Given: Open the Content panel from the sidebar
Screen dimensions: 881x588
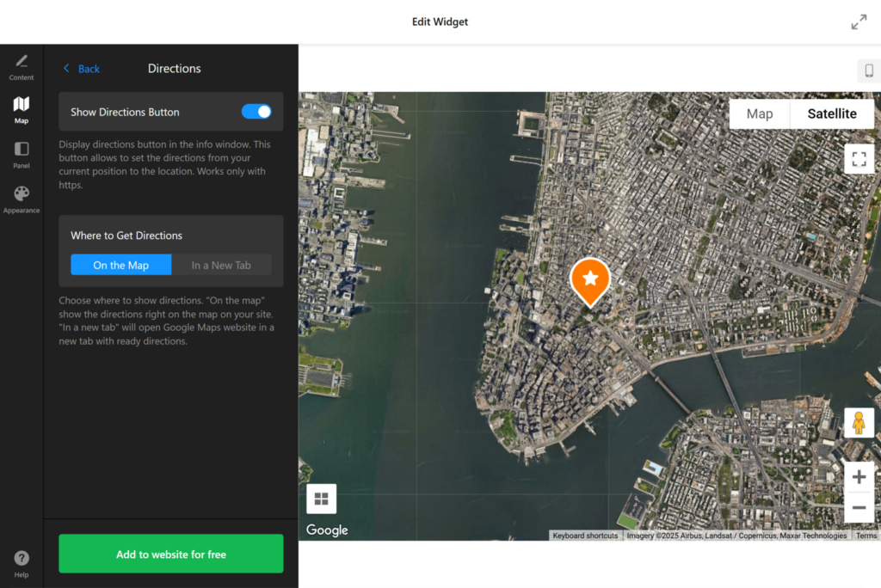Looking at the screenshot, I should pyautogui.click(x=21, y=64).
